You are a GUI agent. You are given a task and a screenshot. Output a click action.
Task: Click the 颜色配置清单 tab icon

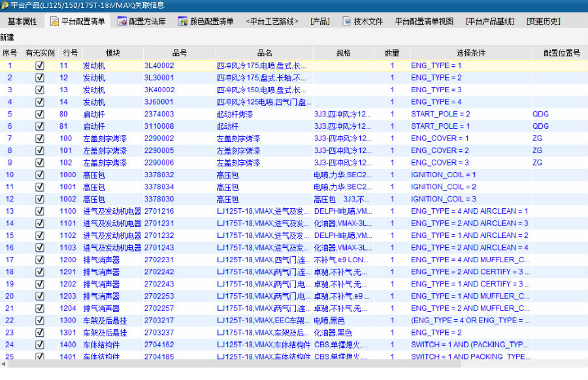(x=183, y=22)
